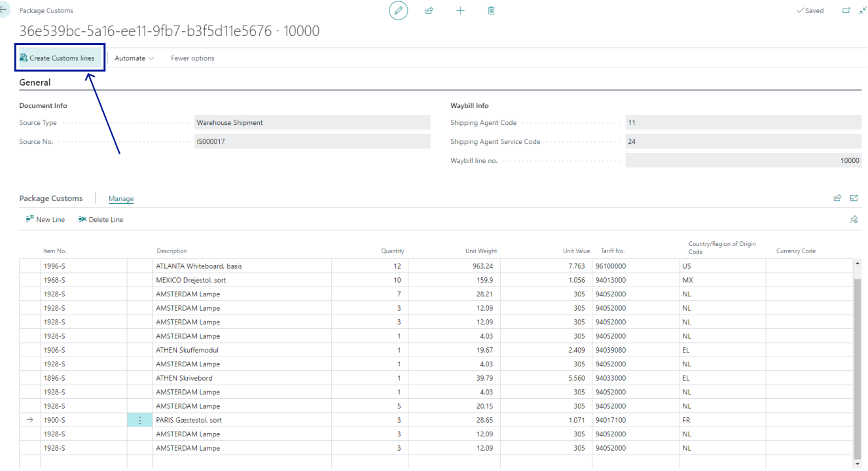
Task: Expand the Package Customs lines subpage
Action: pos(854,198)
